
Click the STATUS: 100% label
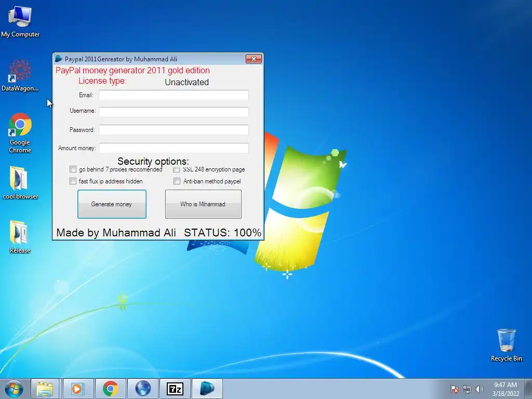tap(222, 232)
